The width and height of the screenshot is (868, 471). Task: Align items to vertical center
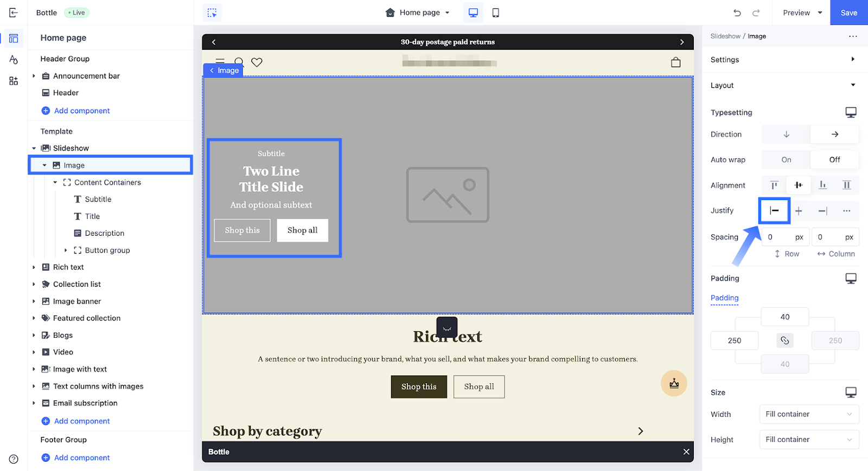tap(799, 185)
